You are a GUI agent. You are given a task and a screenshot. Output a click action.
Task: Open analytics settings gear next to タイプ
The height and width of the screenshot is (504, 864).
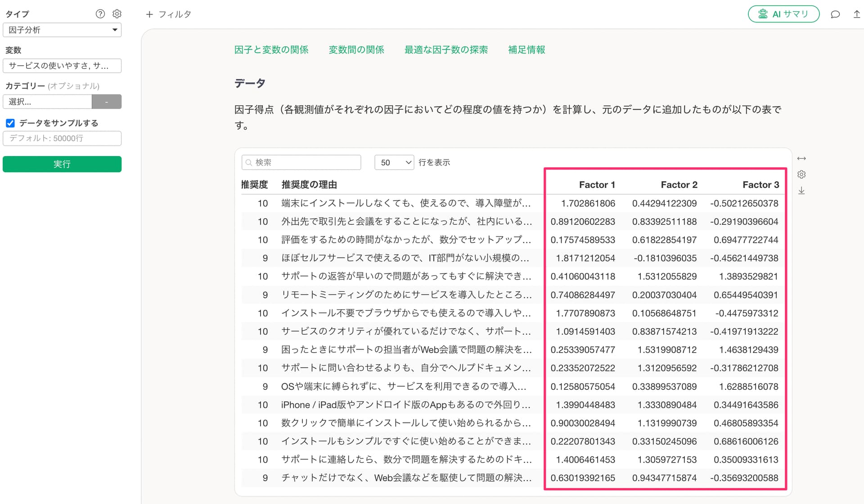pyautogui.click(x=117, y=14)
